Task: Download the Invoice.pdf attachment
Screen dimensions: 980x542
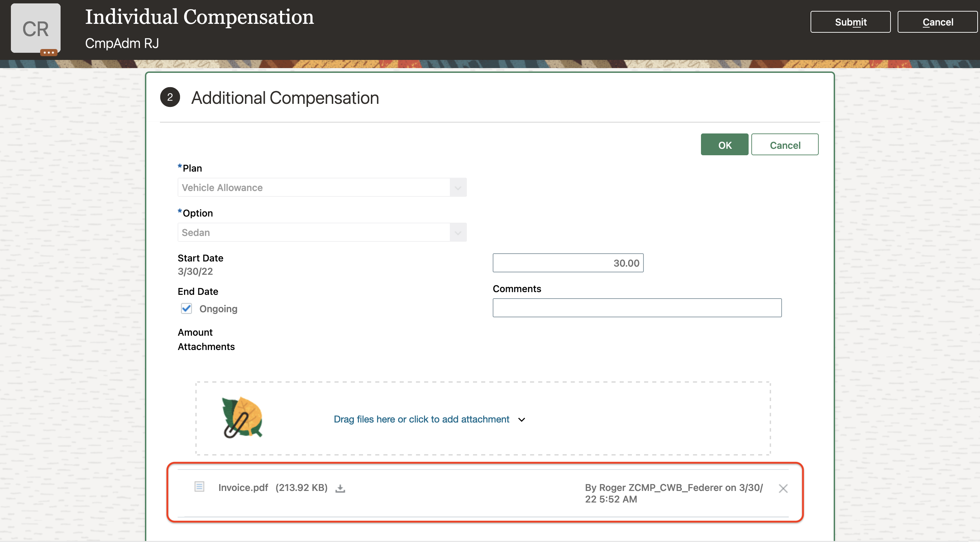Action: tap(340, 488)
